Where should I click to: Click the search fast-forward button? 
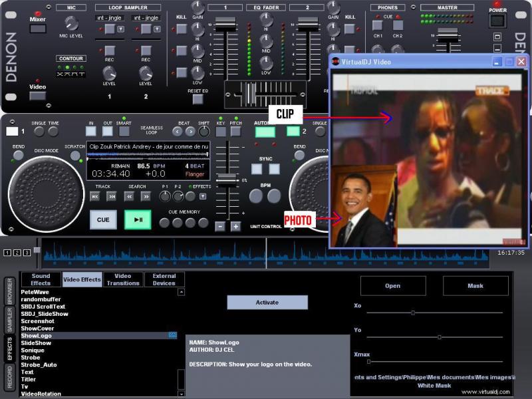146,196
